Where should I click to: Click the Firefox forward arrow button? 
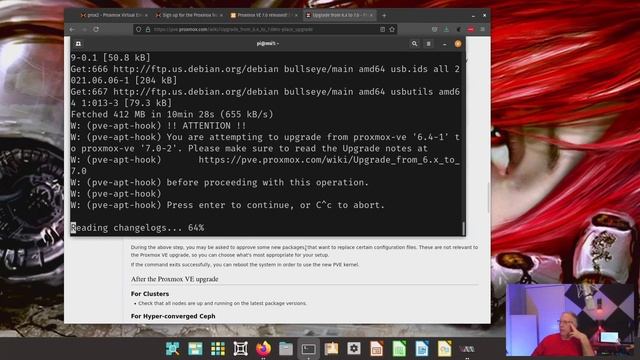[84, 29]
